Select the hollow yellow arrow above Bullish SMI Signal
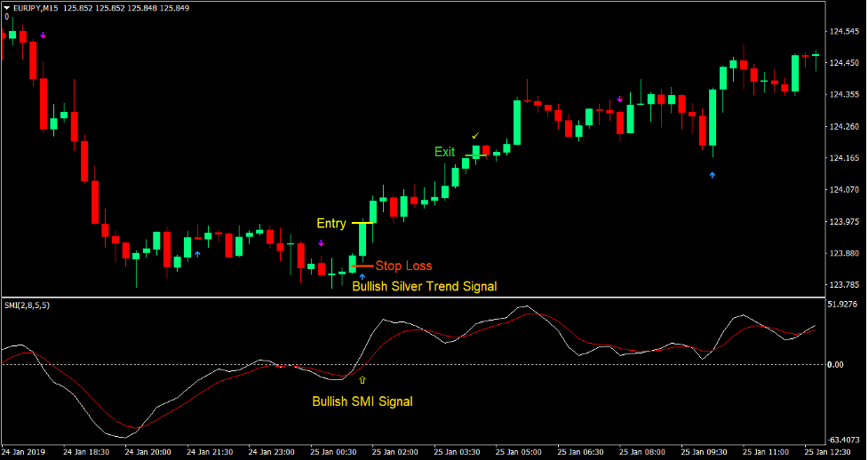The image size is (868, 460). [362, 380]
